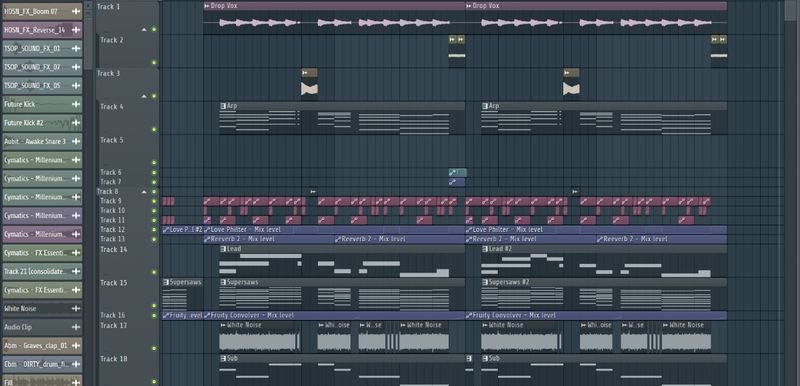The image size is (800, 386).
Task: Toggle the mute light on Track 14
Action: click(x=154, y=272)
